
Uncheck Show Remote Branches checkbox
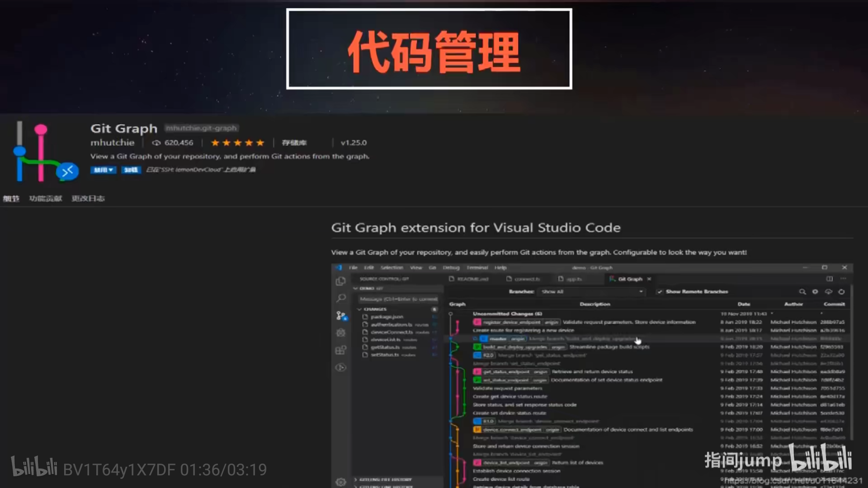(660, 292)
